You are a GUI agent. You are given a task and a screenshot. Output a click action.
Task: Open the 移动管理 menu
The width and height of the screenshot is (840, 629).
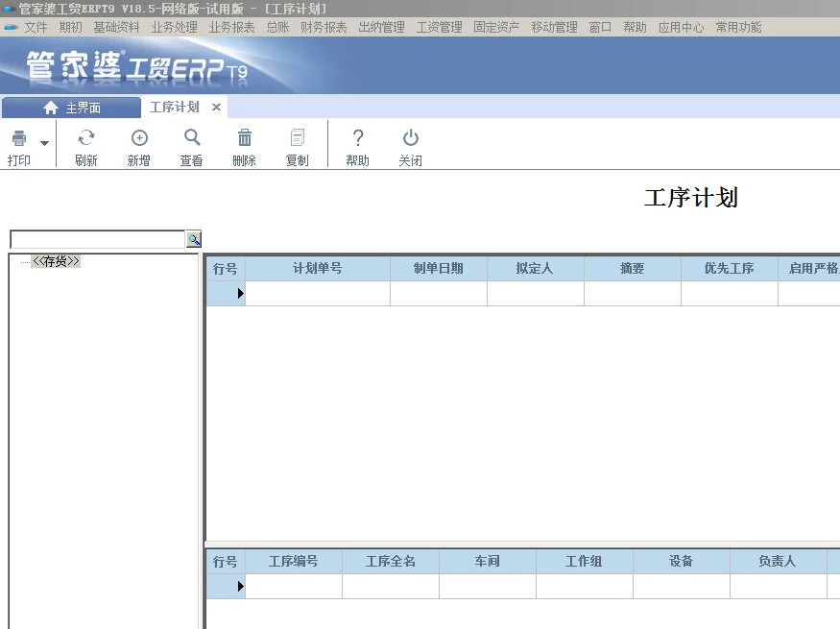(x=555, y=27)
